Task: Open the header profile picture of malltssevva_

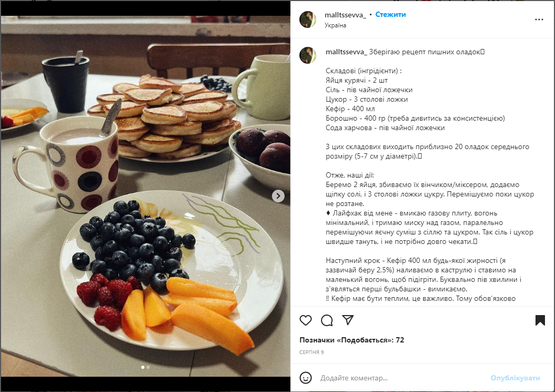Action: tap(308, 19)
